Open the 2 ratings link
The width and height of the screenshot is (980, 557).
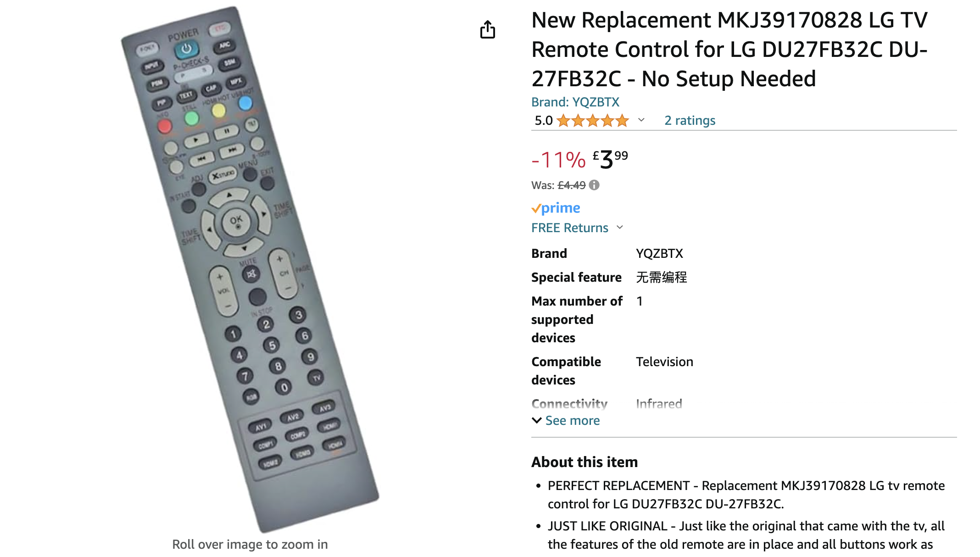click(x=690, y=120)
